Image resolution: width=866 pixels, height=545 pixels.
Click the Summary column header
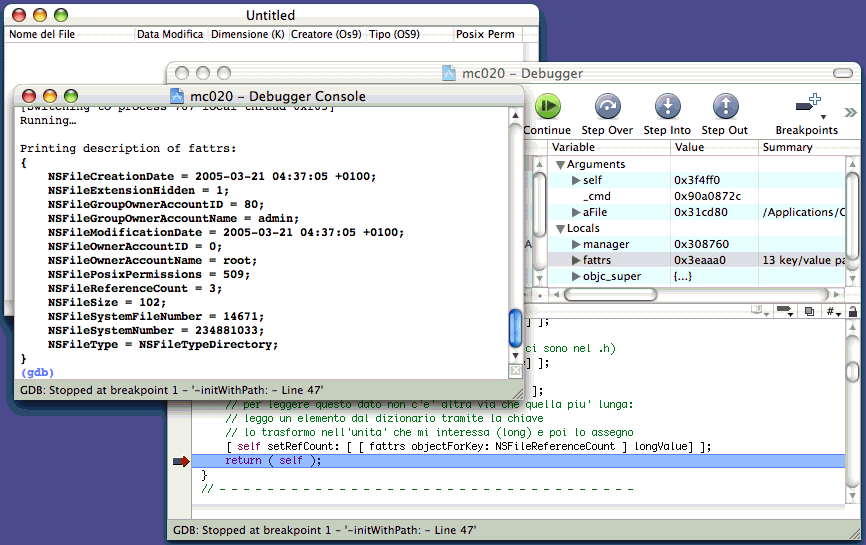pos(787,147)
